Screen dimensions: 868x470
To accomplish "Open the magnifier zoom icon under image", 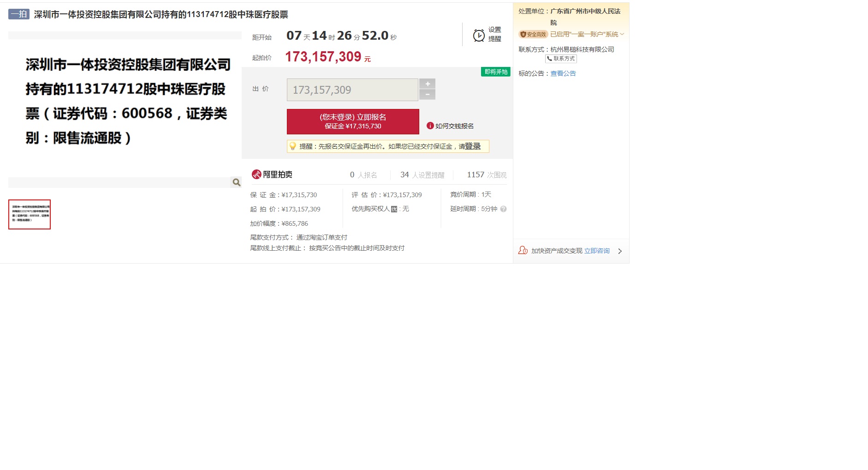I will pyautogui.click(x=236, y=182).
